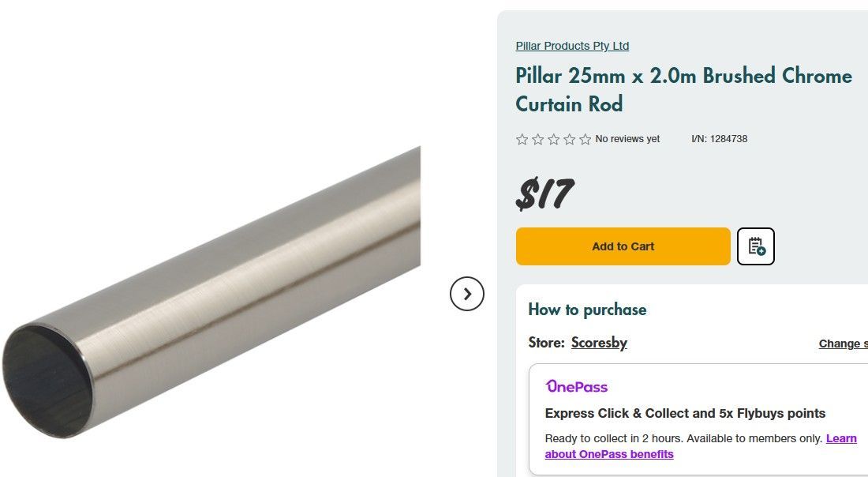The width and height of the screenshot is (868, 477).
Task: Click the add to list icon
Action: [756, 246]
